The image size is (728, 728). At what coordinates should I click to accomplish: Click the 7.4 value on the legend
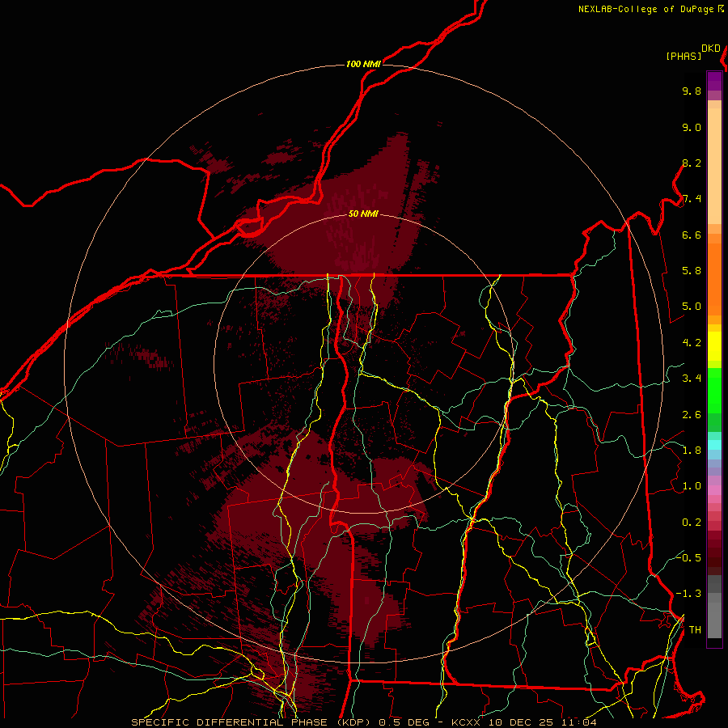[692, 199]
